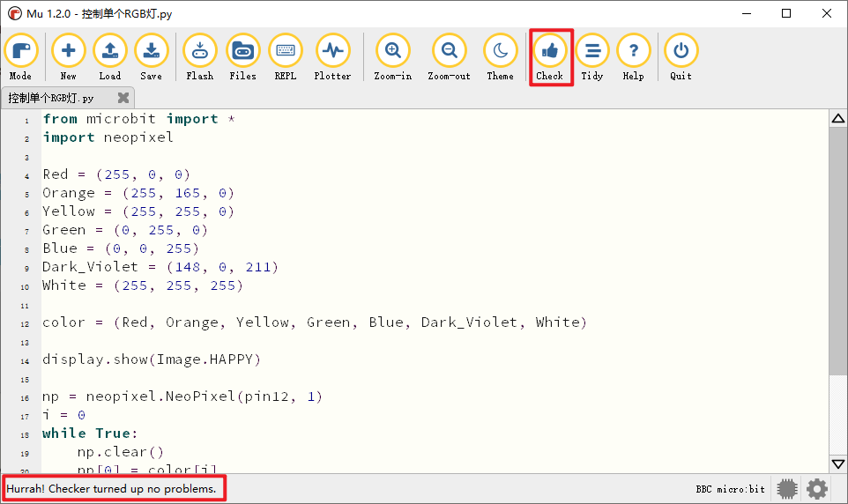
Task: Click line number 14 in gutter
Action: 25,361
